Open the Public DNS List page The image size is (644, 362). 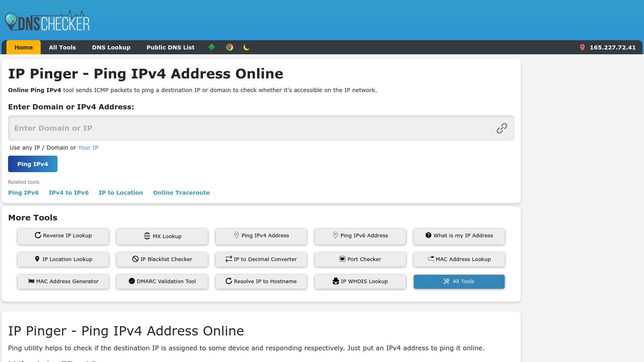coord(170,47)
